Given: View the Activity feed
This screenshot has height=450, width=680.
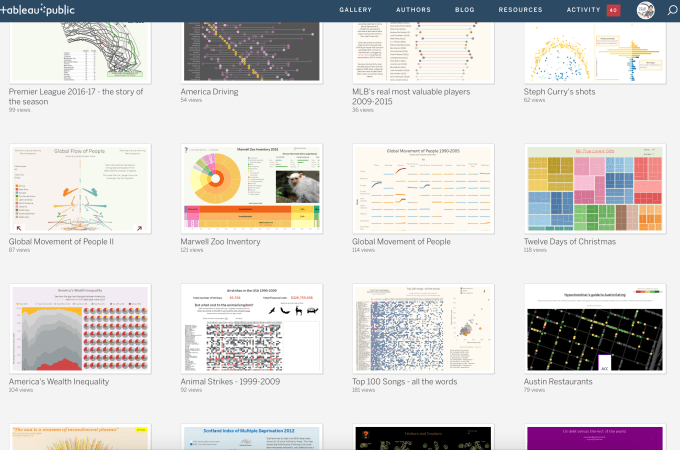Looking at the screenshot, I should pos(583,10).
